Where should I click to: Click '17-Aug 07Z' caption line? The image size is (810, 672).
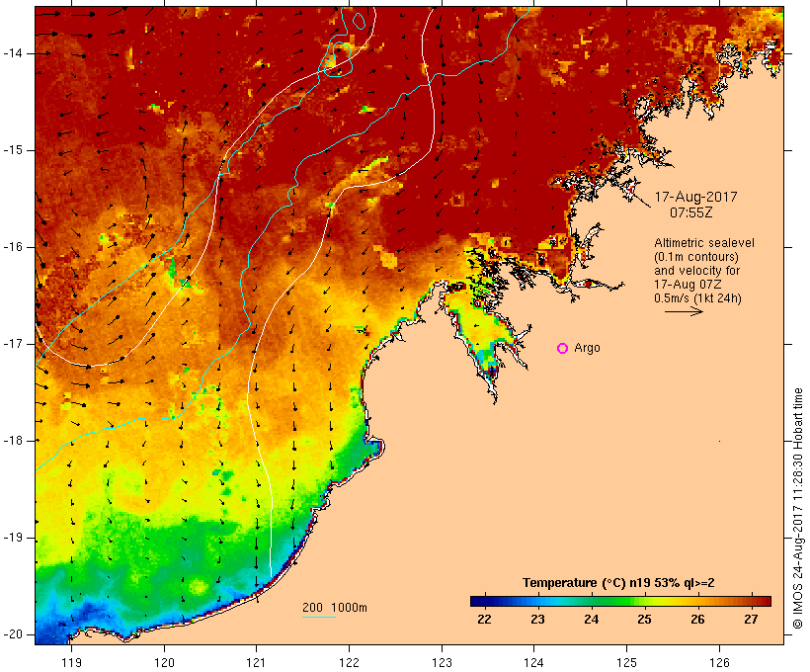(x=688, y=285)
